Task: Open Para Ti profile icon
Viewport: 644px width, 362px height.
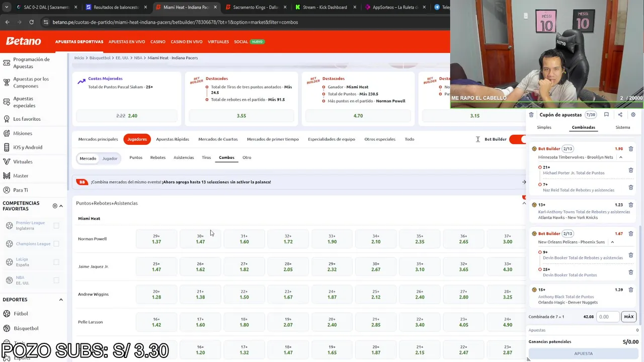Action: click(x=7, y=190)
